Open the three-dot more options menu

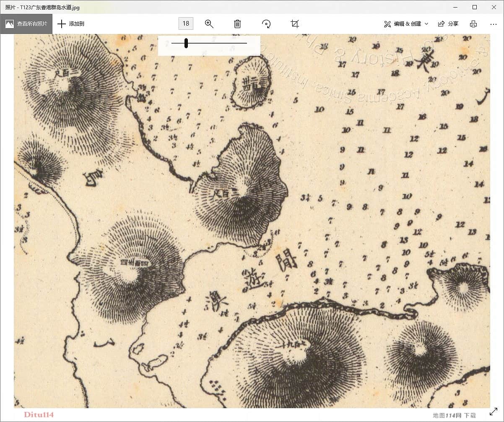(x=493, y=24)
